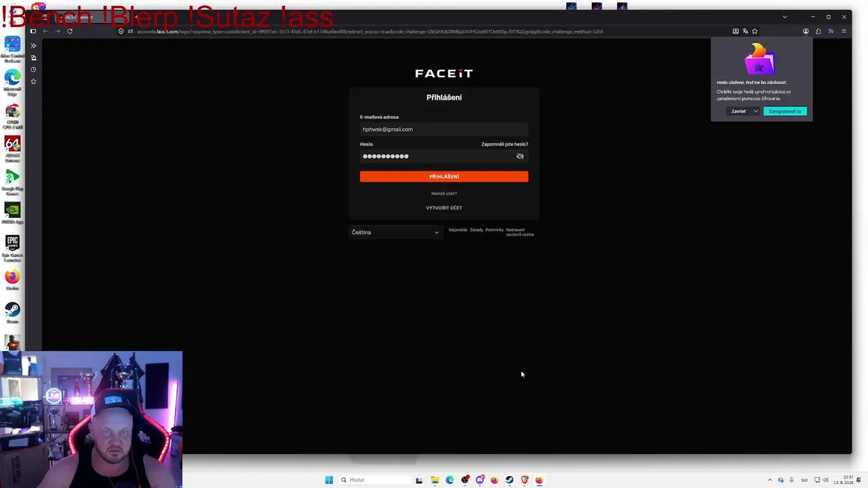Click VYTVOŘIT ÚČET to create account
This screenshot has height=488, width=868.
444,208
